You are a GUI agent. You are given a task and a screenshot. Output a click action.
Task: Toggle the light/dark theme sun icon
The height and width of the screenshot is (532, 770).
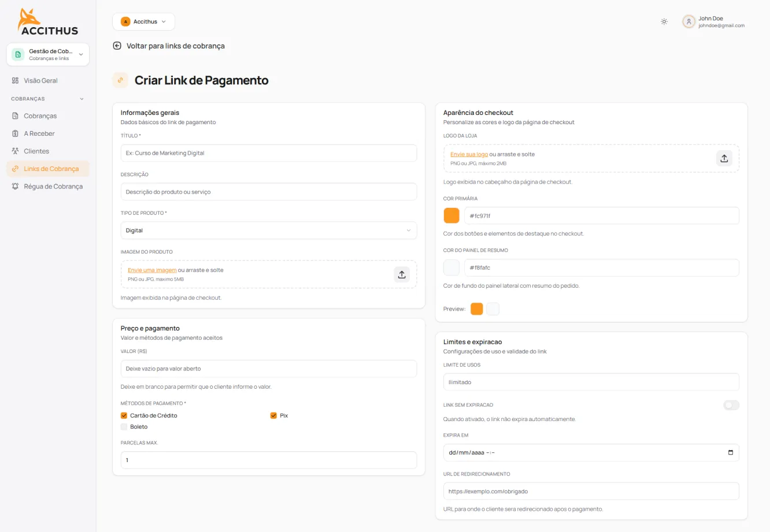(x=664, y=22)
